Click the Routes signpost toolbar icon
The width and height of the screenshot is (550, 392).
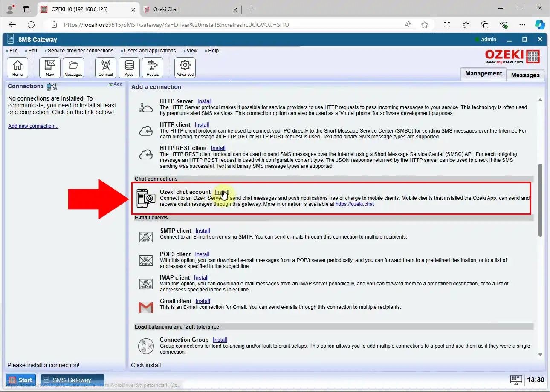(x=153, y=68)
